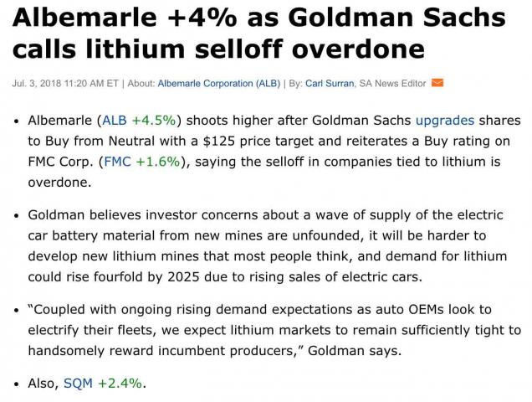Visit author Carl Surran's profile link
The height and width of the screenshot is (402, 532).
click(330, 84)
